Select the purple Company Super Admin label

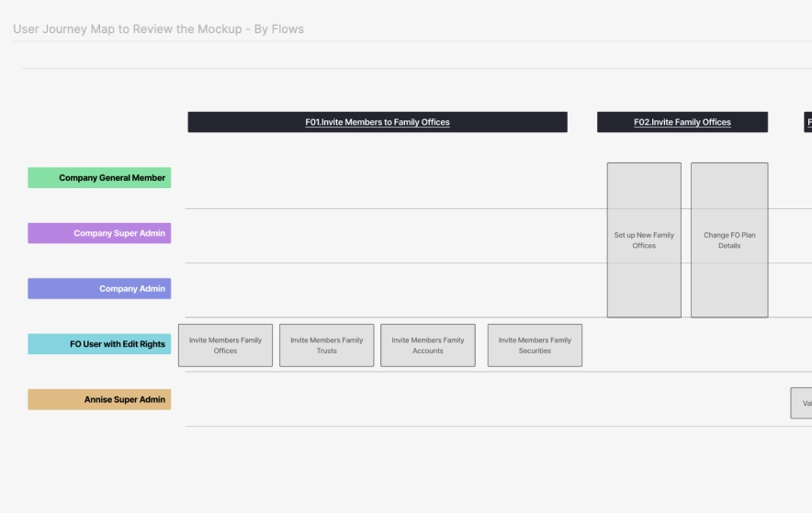click(x=99, y=233)
